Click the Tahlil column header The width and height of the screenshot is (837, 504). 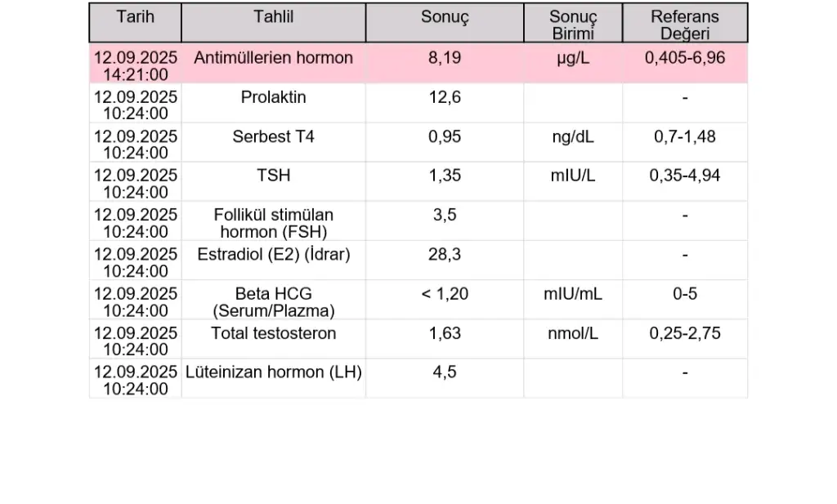pos(273,17)
